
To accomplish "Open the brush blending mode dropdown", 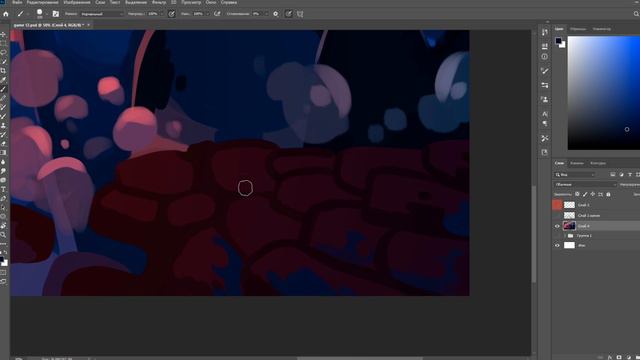I will pyautogui.click(x=101, y=14).
